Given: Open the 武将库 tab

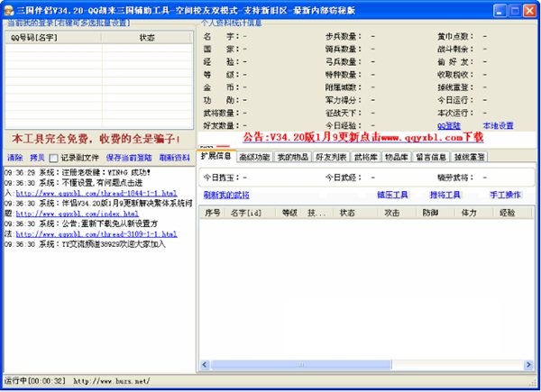Looking at the screenshot, I should click(x=366, y=157).
